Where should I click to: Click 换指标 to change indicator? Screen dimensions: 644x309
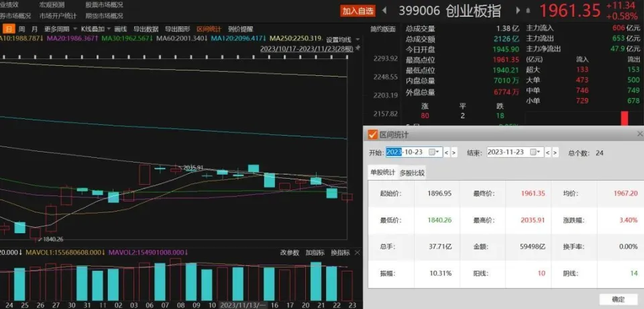[x=341, y=253]
